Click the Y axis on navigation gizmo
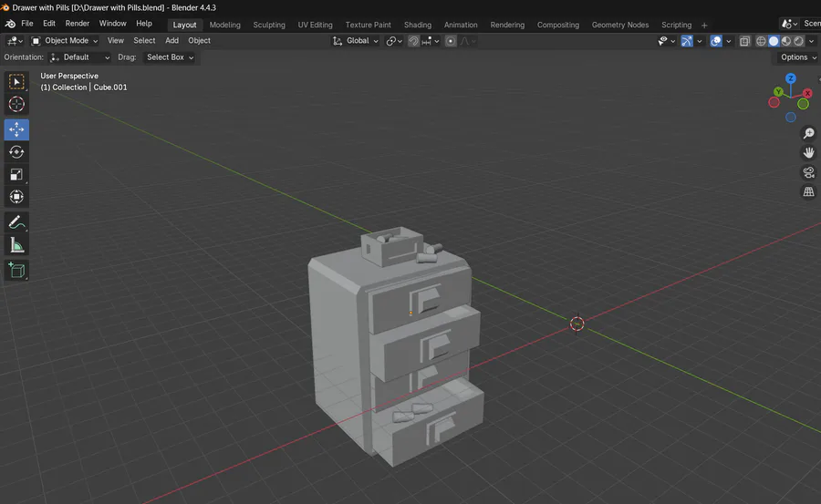 779,92
